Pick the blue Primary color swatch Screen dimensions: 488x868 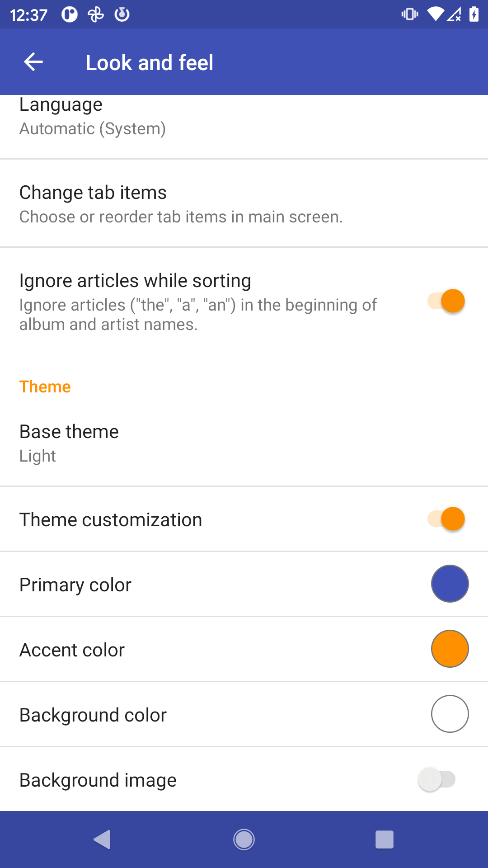coord(450,584)
